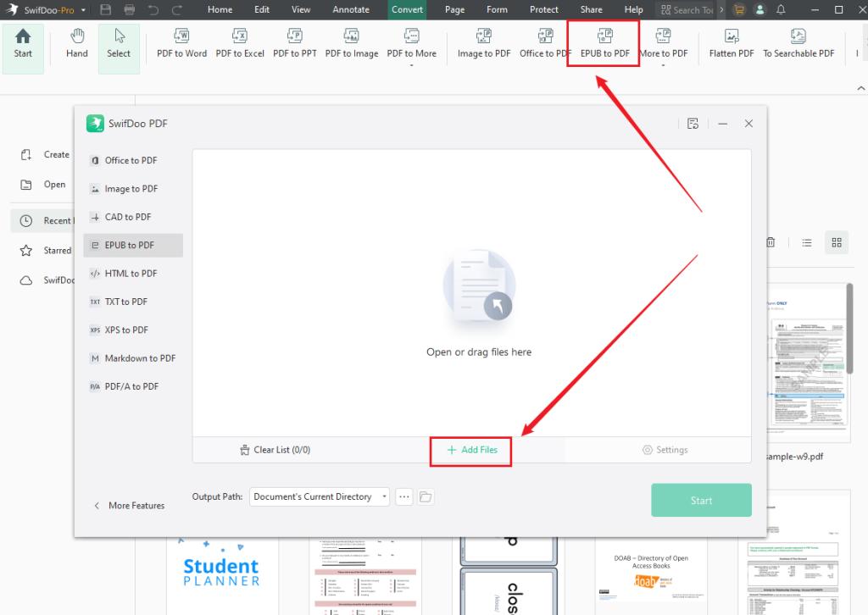Click the Print icon in title bar
This screenshot has width=868, height=615.
pos(130,10)
